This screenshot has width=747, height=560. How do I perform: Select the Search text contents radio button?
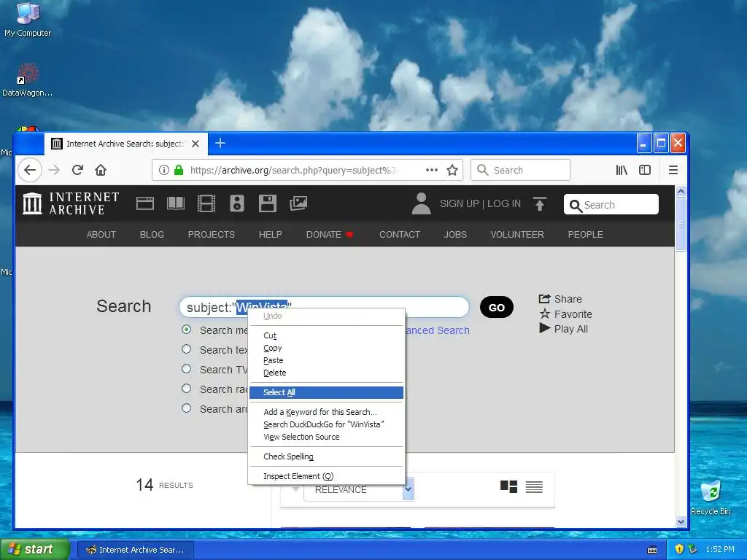pyautogui.click(x=186, y=349)
